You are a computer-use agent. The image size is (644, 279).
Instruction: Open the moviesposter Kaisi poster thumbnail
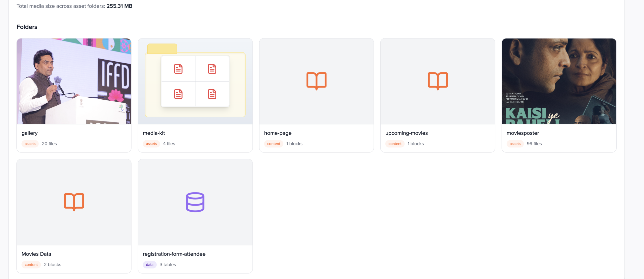pyautogui.click(x=559, y=81)
